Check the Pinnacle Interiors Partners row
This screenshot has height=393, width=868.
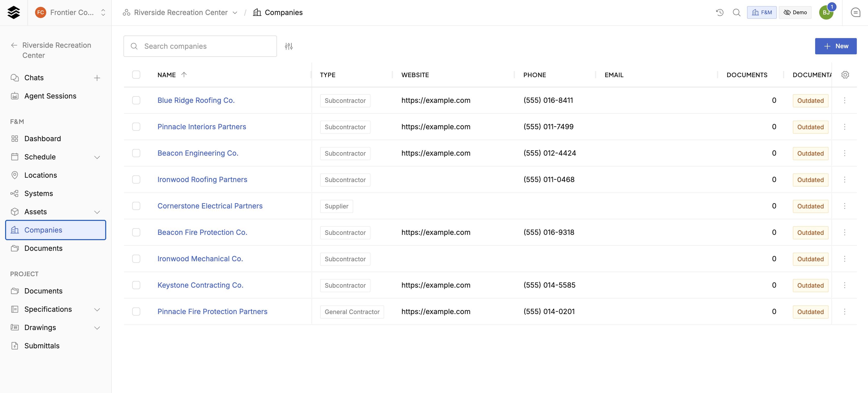(x=136, y=127)
